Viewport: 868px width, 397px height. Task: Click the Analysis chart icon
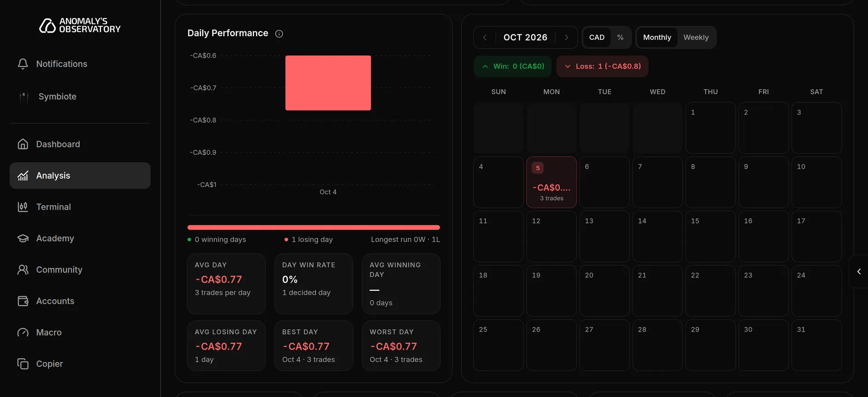[23, 175]
